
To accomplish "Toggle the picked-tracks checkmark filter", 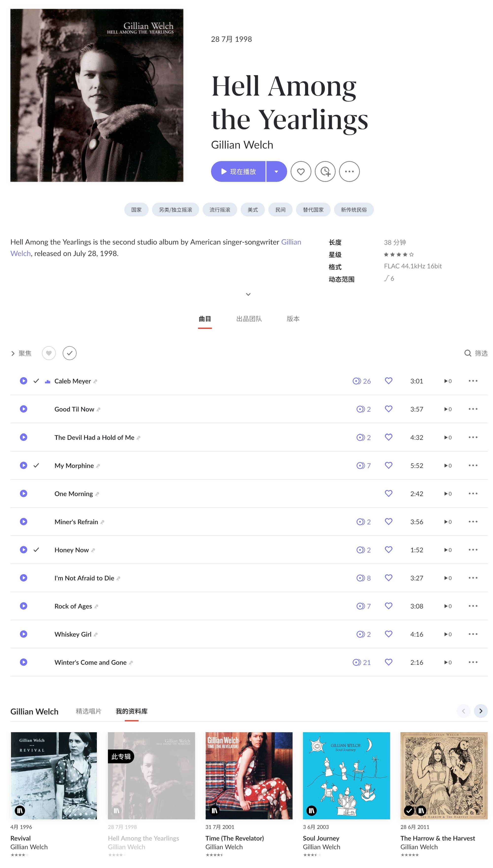I will point(70,353).
